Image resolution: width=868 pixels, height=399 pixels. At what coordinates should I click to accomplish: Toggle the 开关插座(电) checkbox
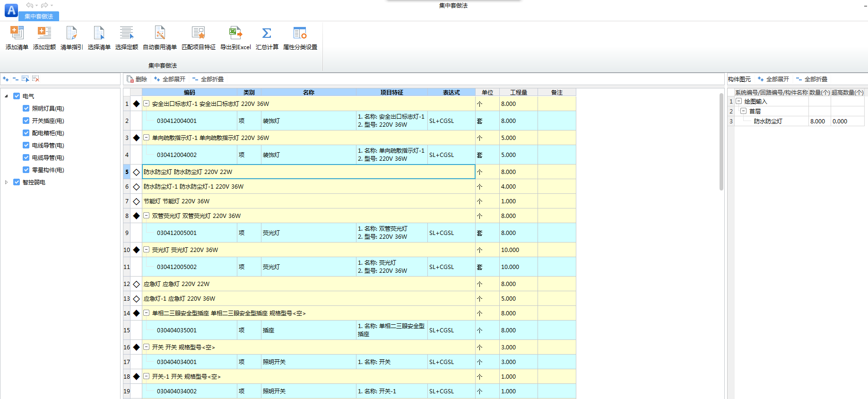coord(26,121)
